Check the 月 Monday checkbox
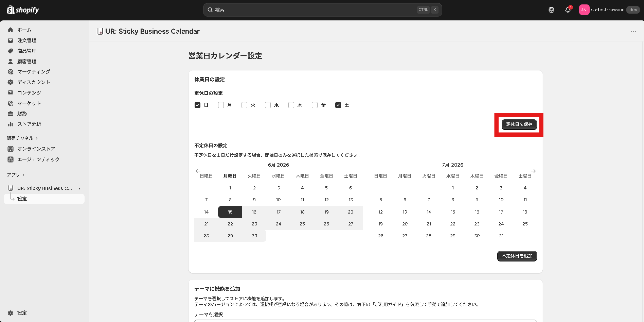Screen dimensions: 644x322 point(221,105)
